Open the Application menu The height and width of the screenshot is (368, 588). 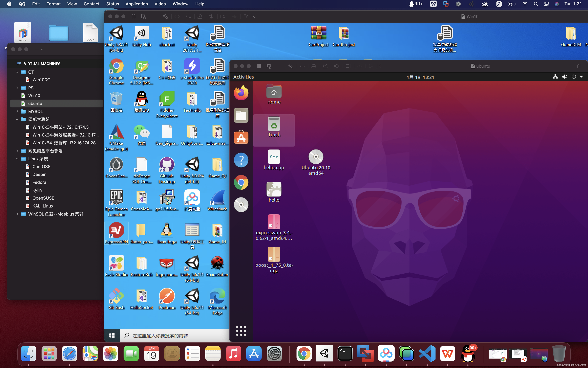click(136, 4)
